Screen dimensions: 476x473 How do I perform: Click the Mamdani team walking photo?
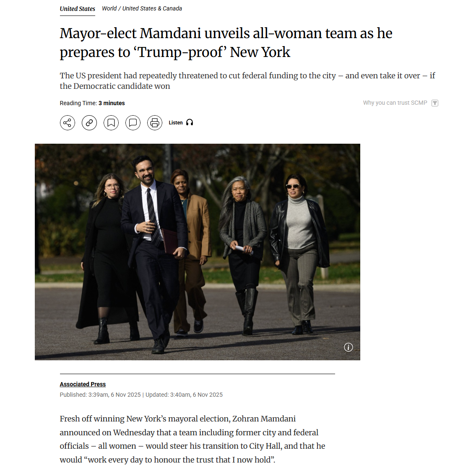[x=198, y=252]
